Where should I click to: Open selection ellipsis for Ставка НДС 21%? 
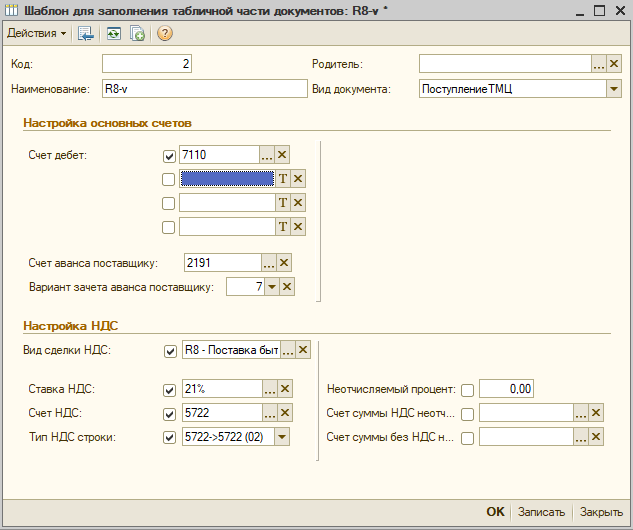pyautogui.click(x=269, y=389)
